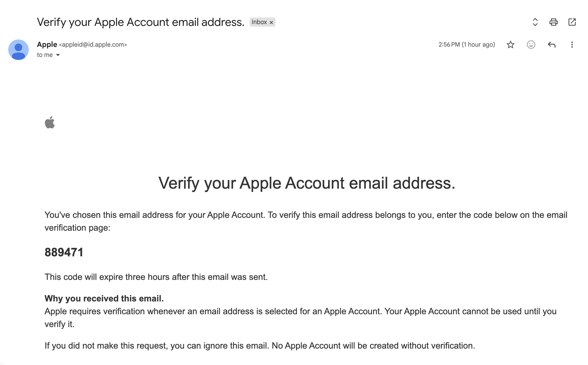Reply to the Apple email

551,45
